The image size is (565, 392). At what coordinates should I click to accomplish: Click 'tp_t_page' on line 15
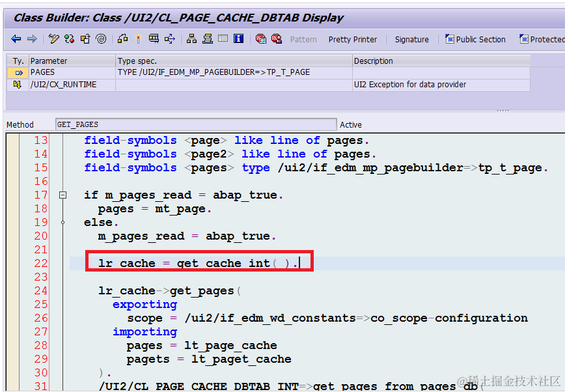pyautogui.click(x=510, y=168)
